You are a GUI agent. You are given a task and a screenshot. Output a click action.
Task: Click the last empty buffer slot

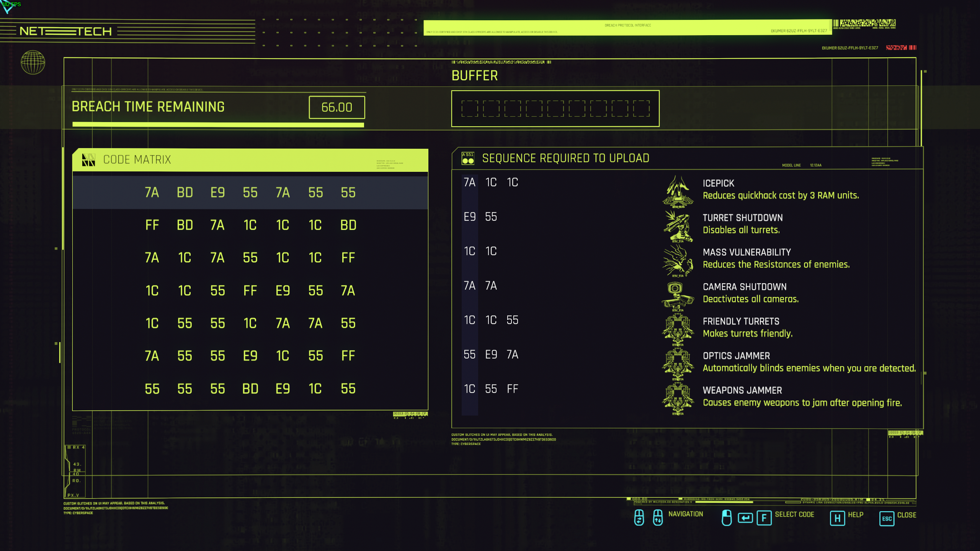coord(641,109)
